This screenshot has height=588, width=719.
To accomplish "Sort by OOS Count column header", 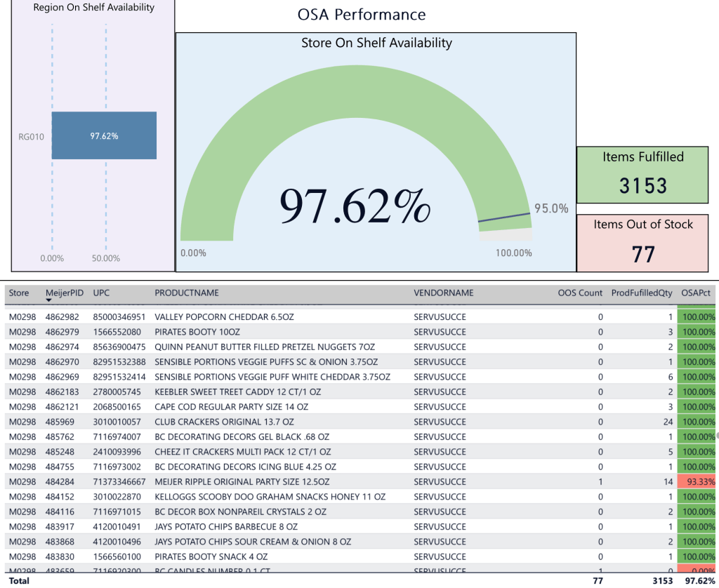I will coord(580,293).
